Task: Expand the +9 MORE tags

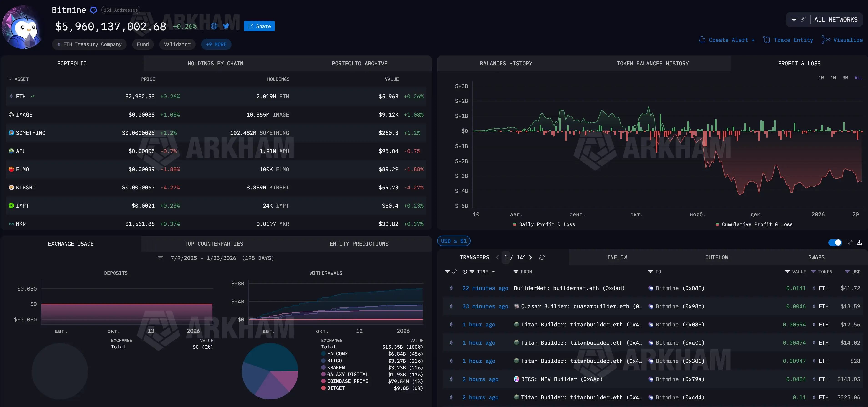Action: click(216, 44)
